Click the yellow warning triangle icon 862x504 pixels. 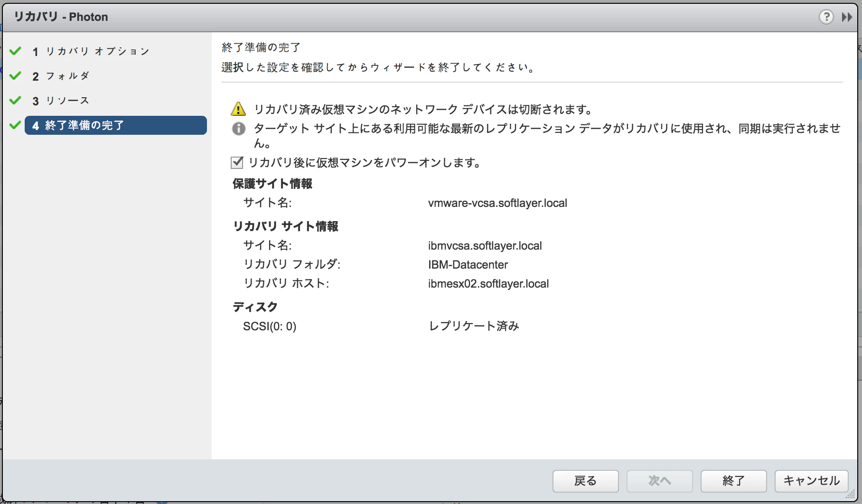(238, 109)
